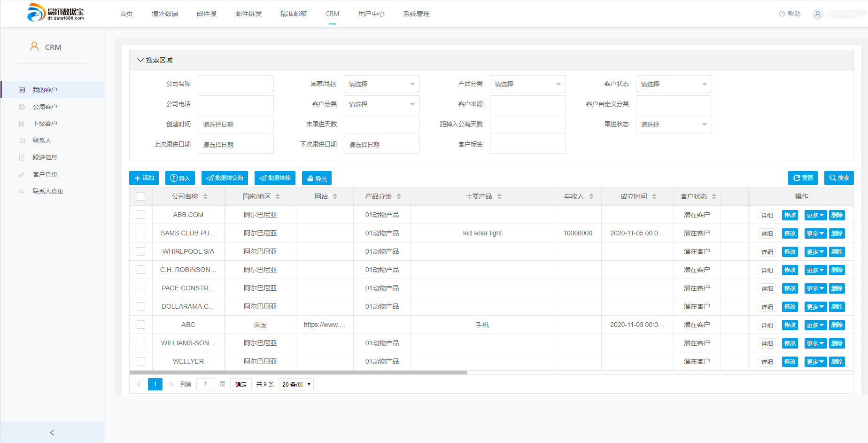Click the CRM person icon in sidebar
868x443 pixels.
[34, 46]
